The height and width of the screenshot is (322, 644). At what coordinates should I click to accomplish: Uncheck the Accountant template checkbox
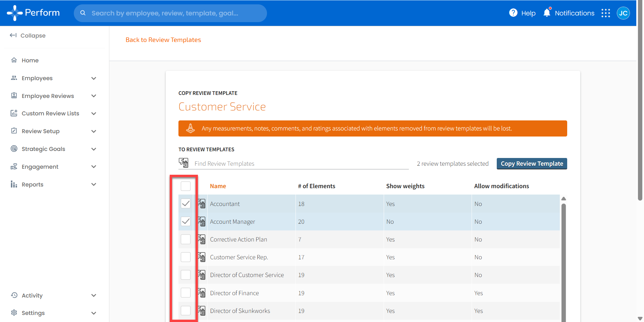point(185,204)
